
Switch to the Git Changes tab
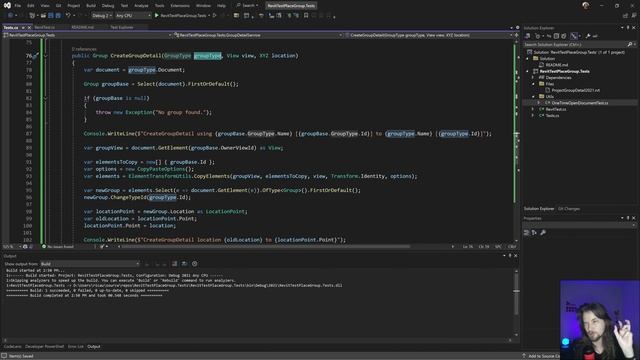point(569,209)
